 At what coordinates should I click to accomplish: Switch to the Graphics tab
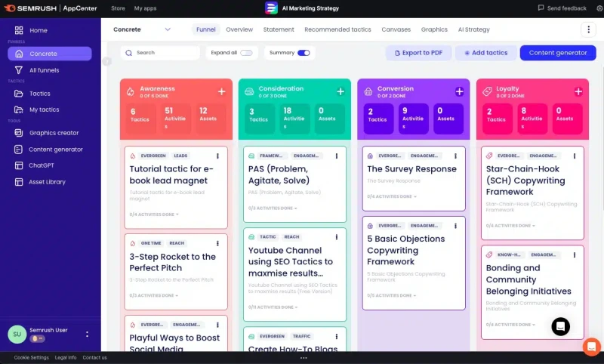[434, 29]
